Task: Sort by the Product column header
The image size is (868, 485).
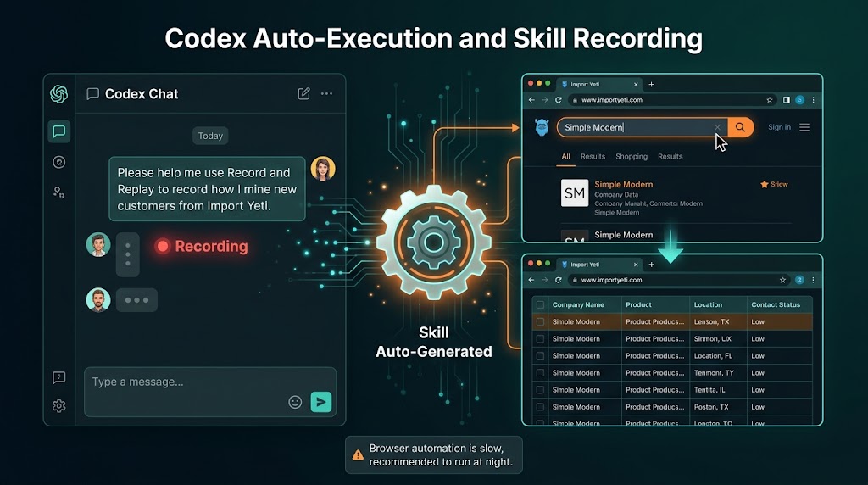Action: point(638,304)
